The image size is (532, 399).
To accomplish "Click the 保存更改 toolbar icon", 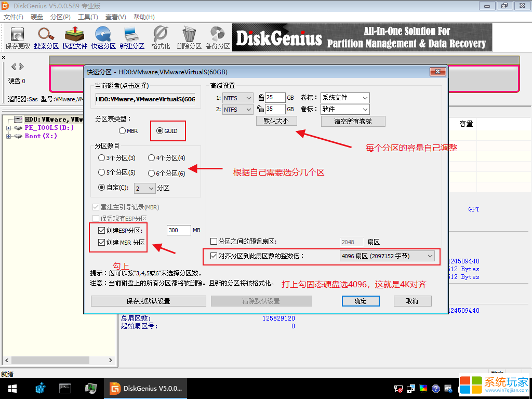I will pyautogui.click(x=18, y=37).
